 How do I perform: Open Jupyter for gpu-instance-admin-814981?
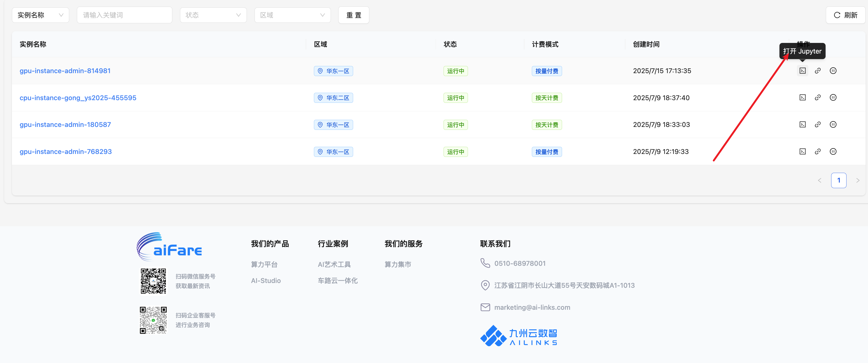point(802,71)
